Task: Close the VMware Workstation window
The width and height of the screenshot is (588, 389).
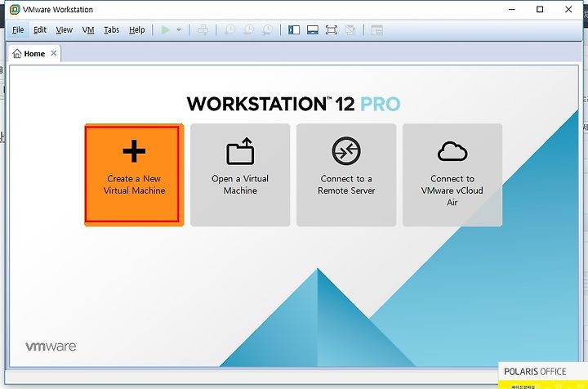Action: pos(568,9)
